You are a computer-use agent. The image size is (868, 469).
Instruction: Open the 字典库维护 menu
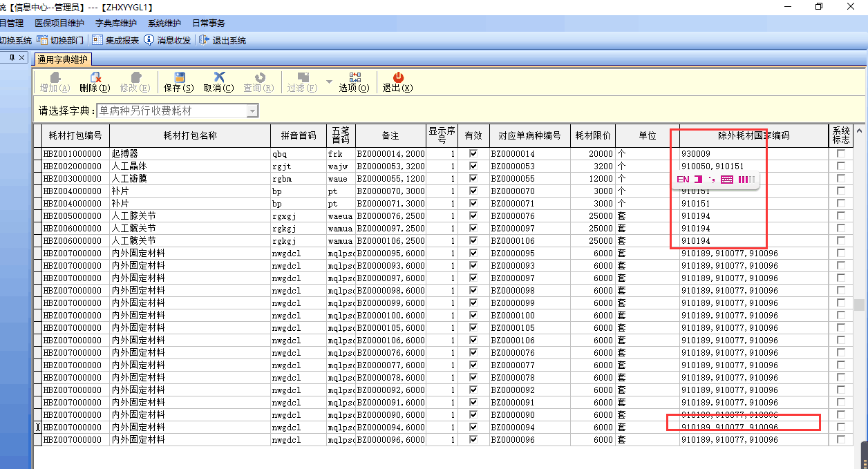(115, 23)
